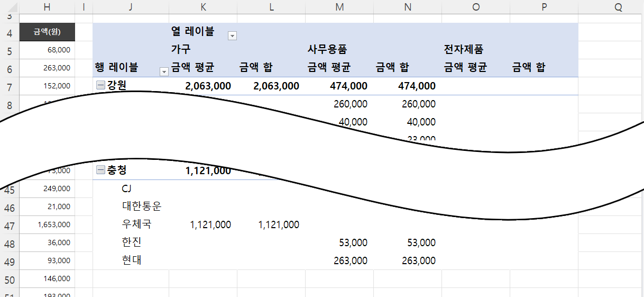
Task: Click cell with 152,000 in column H
Action: 47,86
